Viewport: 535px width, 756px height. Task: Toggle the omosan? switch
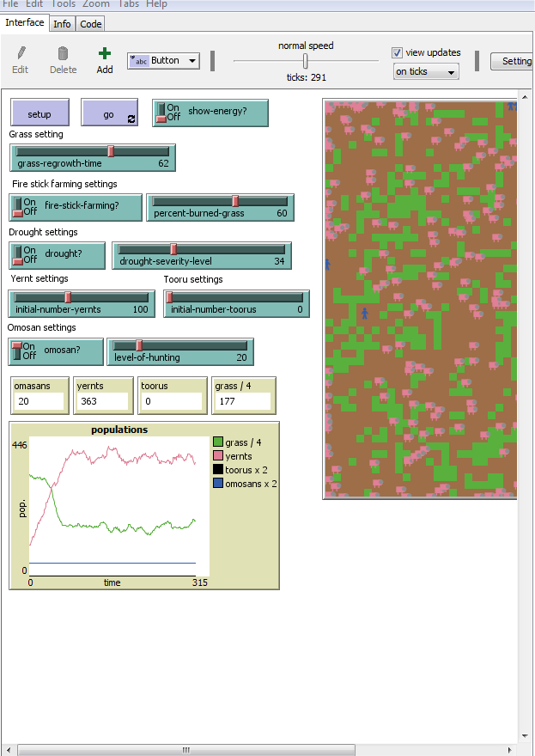click(56, 352)
